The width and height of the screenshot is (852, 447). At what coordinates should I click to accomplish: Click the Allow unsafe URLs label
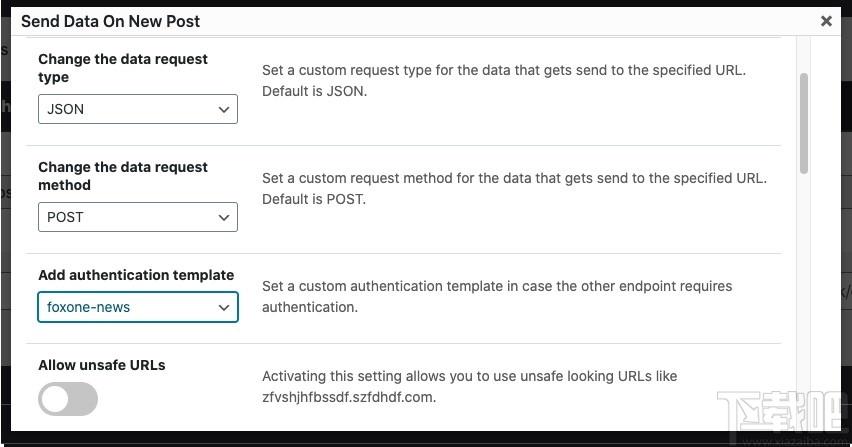tap(102, 365)
